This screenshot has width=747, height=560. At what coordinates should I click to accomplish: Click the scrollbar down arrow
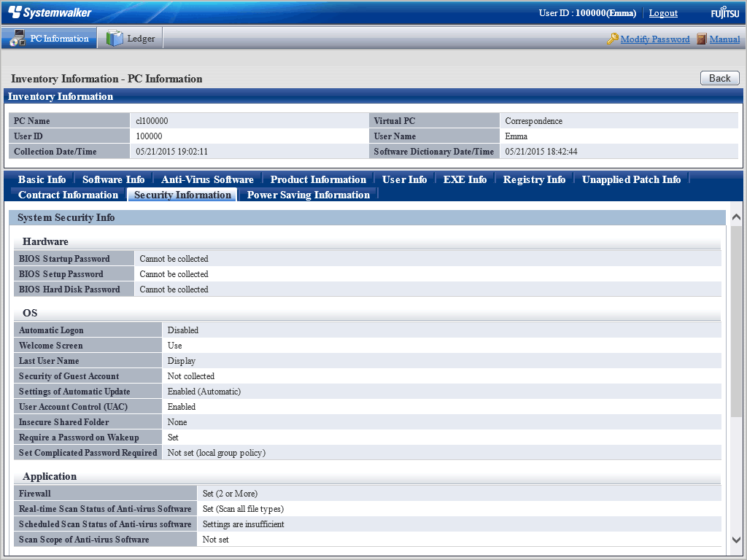(736, 540)
